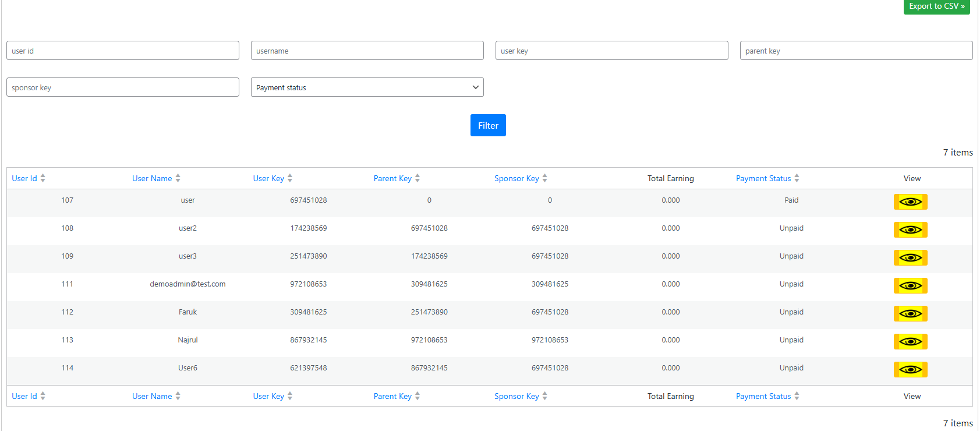Click the eye icon for User6
The image size is (980, 431).
click(x=910, y=369)
